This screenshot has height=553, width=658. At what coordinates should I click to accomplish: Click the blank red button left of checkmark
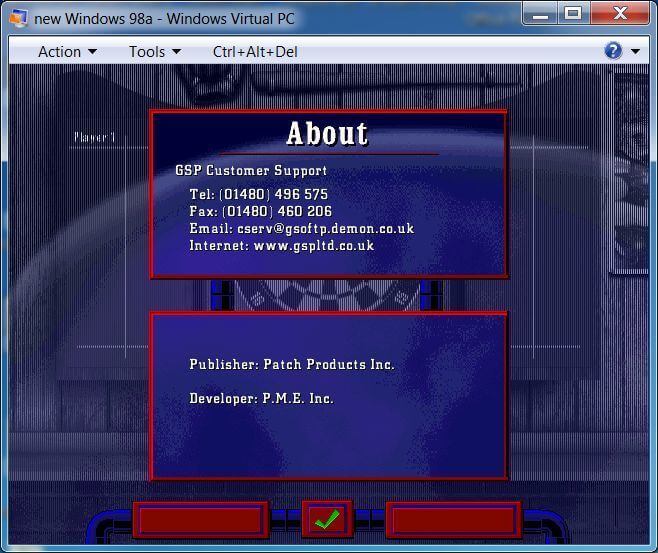[x=201, y=520]
